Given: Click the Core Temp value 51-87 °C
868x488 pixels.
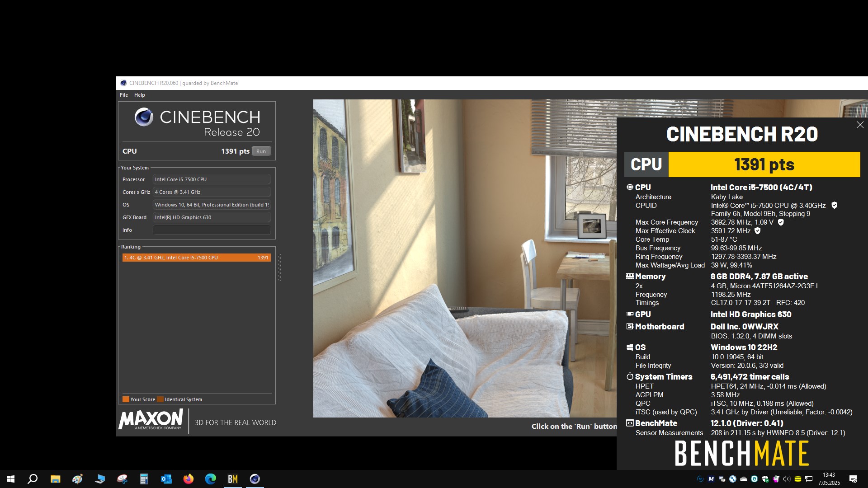Looking at the screenshot, I should tap(724, 239).
